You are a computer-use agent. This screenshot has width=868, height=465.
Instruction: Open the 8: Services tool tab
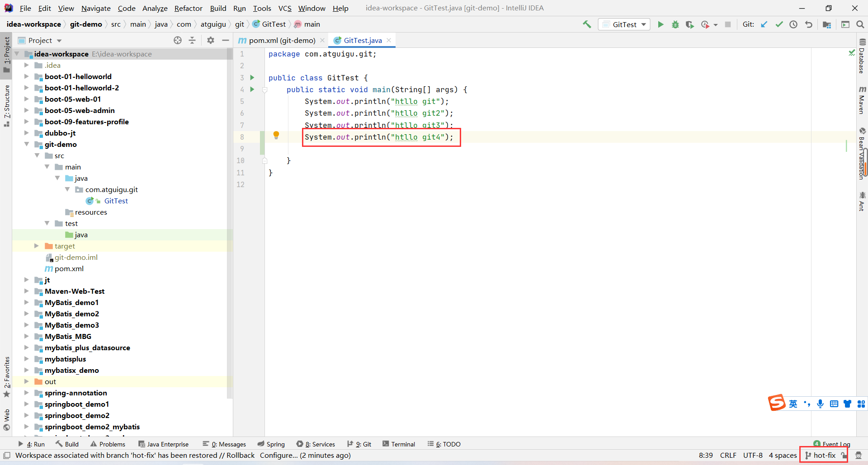click(316, 444)
